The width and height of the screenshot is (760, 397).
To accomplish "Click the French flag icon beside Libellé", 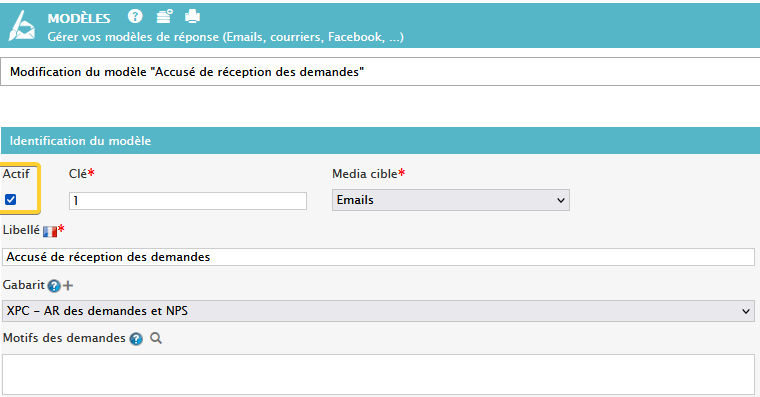I will pos(49,232).
